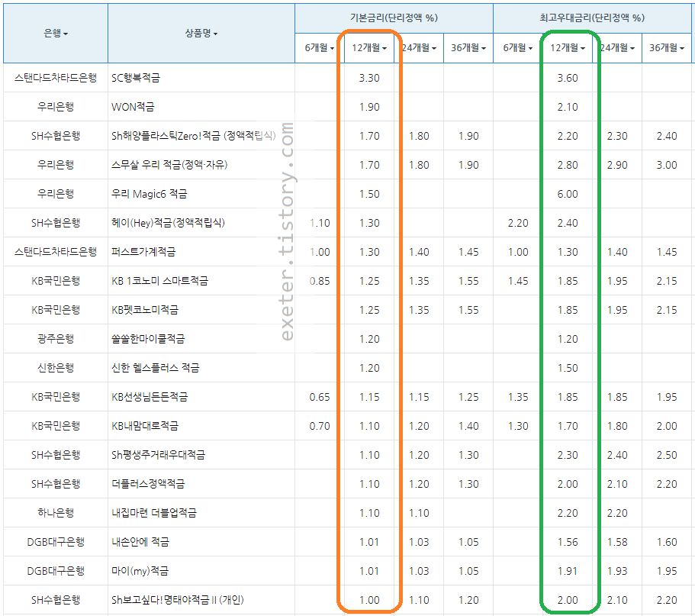
Task: Select product 쏠쏠한마이쿨적금
Action: point(148,339)
